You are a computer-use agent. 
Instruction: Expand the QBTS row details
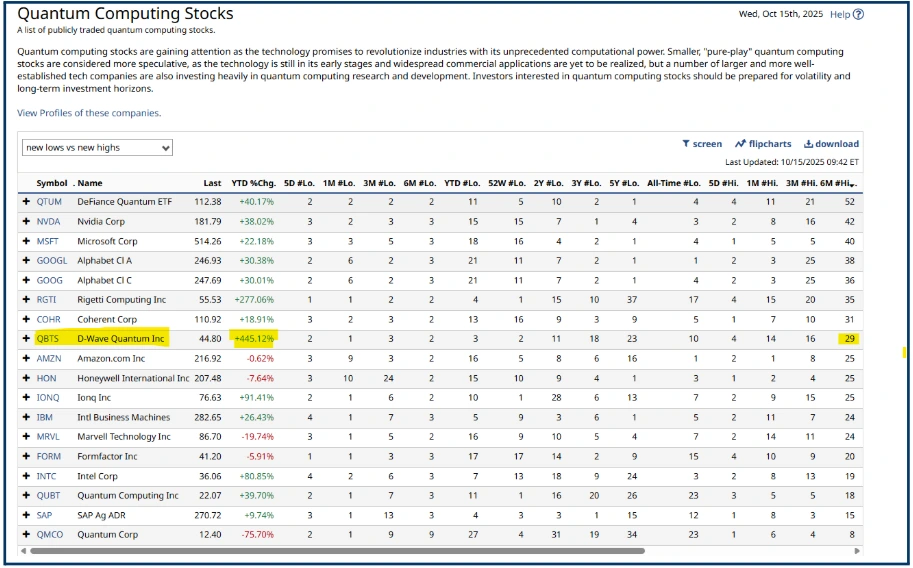pyautogui.click(x=27, y=339)
